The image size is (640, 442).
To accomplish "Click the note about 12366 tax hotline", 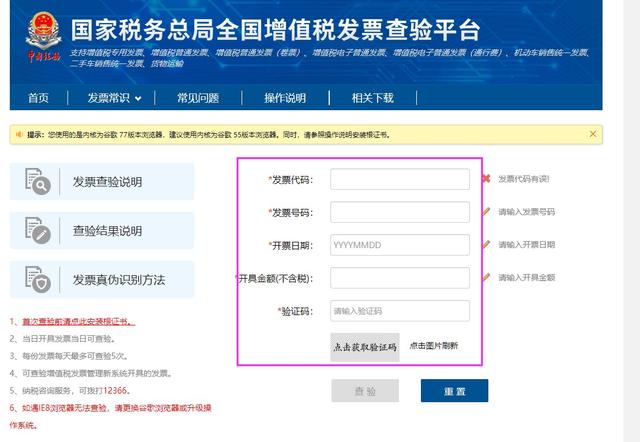I will click(71, 391).
